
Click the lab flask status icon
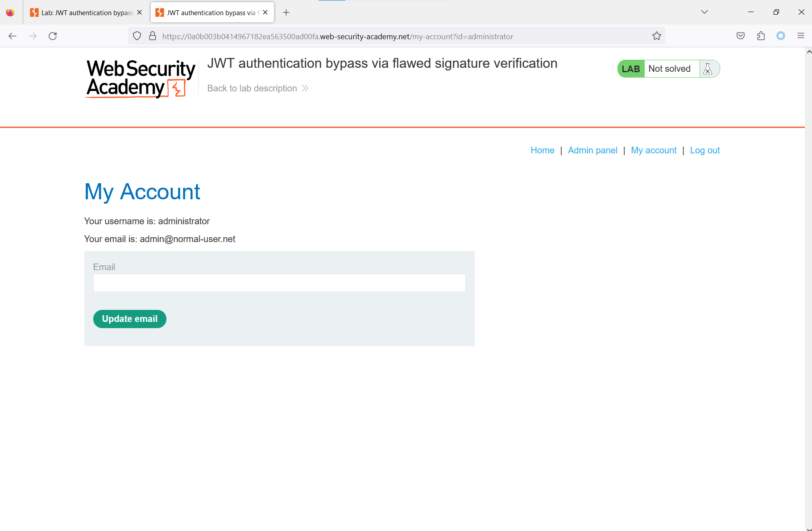click(x=708, y=69)
